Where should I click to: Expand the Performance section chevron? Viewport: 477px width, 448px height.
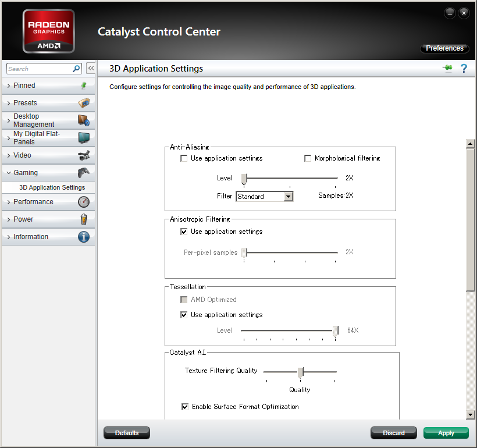point(9,202)
